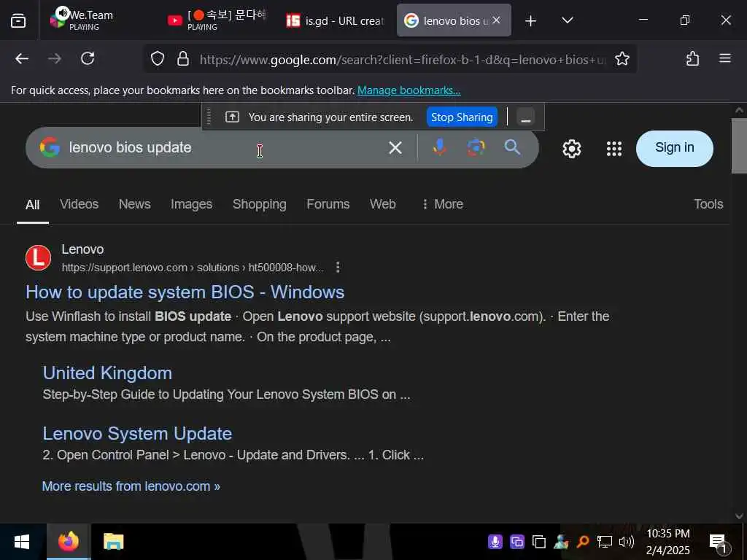
Task: Open the United Kingdom sublink
Action: tap(107, 373)
